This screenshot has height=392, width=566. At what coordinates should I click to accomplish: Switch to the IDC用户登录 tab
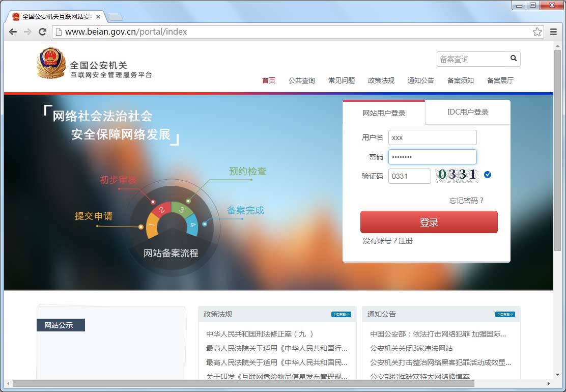[468, 113]
